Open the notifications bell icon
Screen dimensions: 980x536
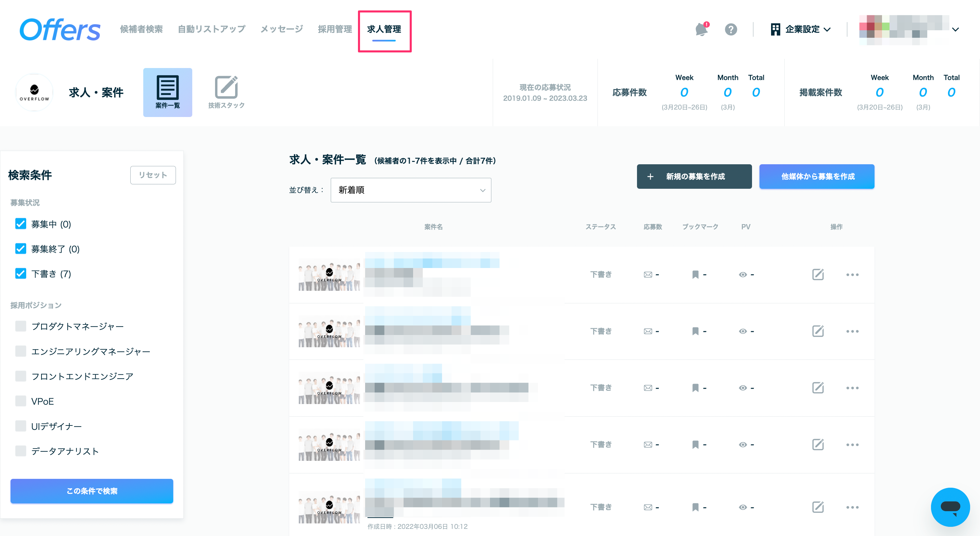point(701,29)
